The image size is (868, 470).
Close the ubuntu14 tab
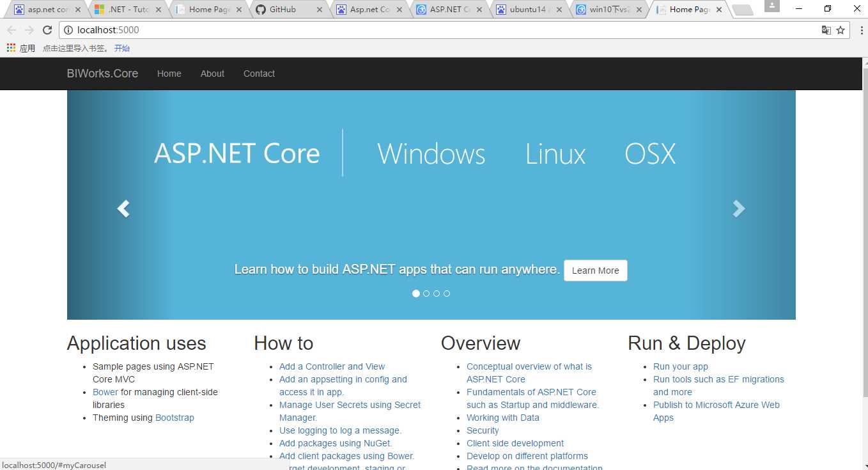click(559, 10)
